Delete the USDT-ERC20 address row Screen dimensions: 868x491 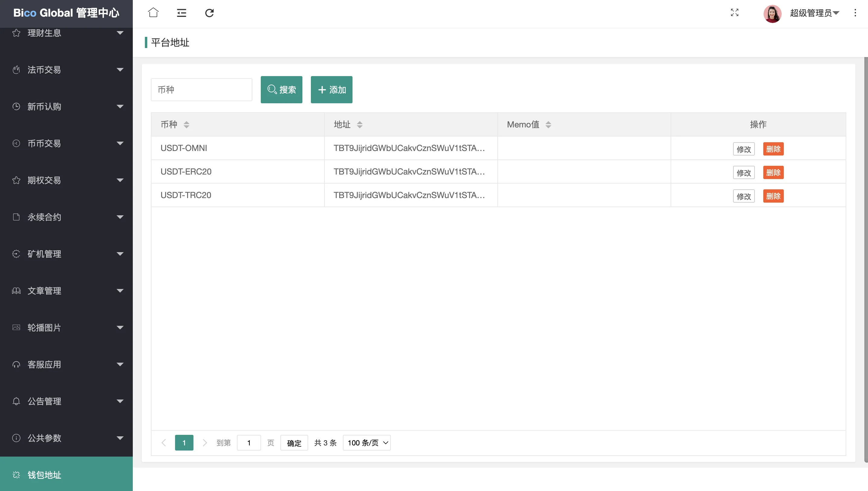click(x=773, y=173)
